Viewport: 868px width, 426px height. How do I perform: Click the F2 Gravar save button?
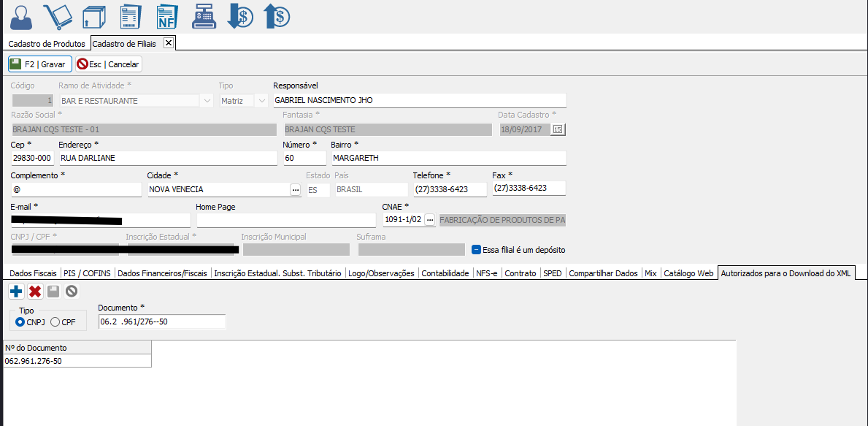click(x=39, y=64)
